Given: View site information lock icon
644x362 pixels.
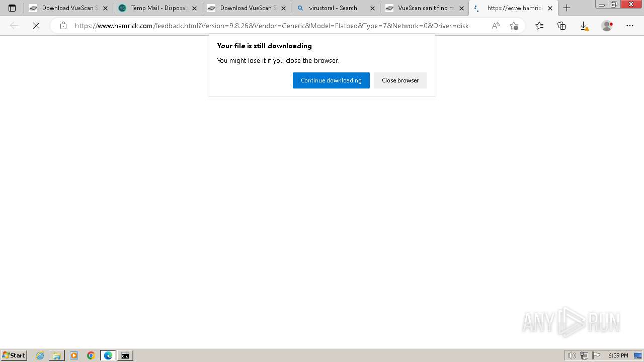Looking at the screenshot, I should 63,26.
